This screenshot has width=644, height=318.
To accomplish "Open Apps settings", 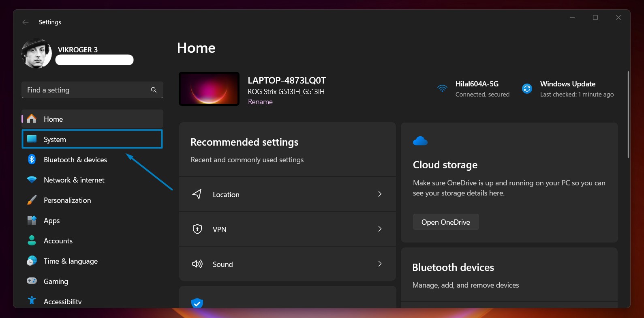I will point(51,221).
